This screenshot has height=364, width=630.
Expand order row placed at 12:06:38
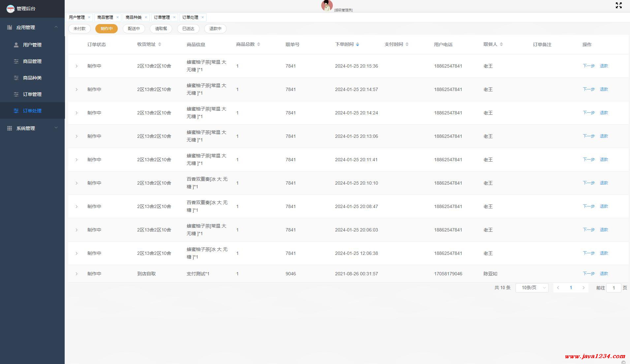pyautogui.click(x=77, y=254)
